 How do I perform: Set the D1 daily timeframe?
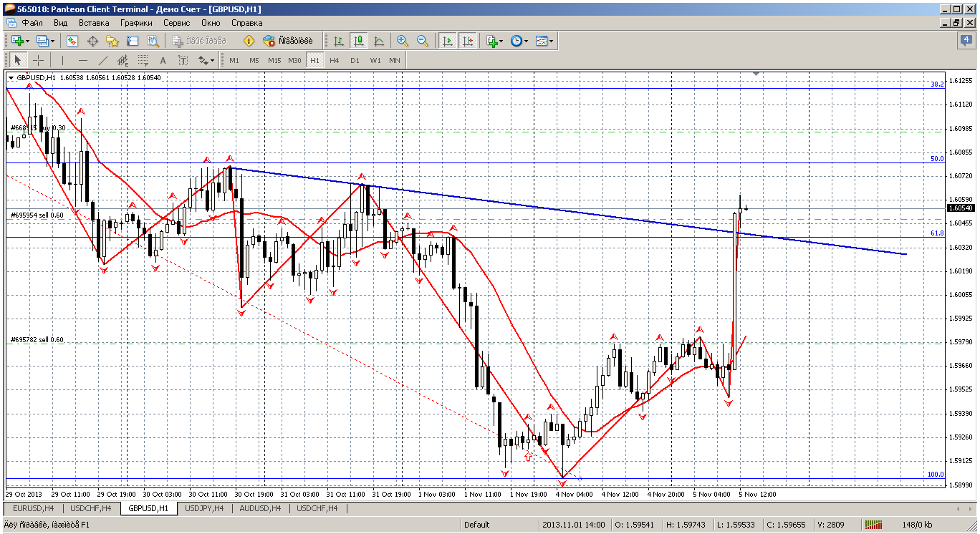[x=355, y=60]
